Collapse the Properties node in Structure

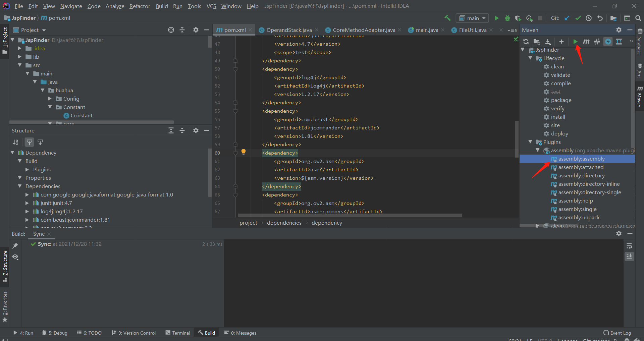click(x=20, y=178)
